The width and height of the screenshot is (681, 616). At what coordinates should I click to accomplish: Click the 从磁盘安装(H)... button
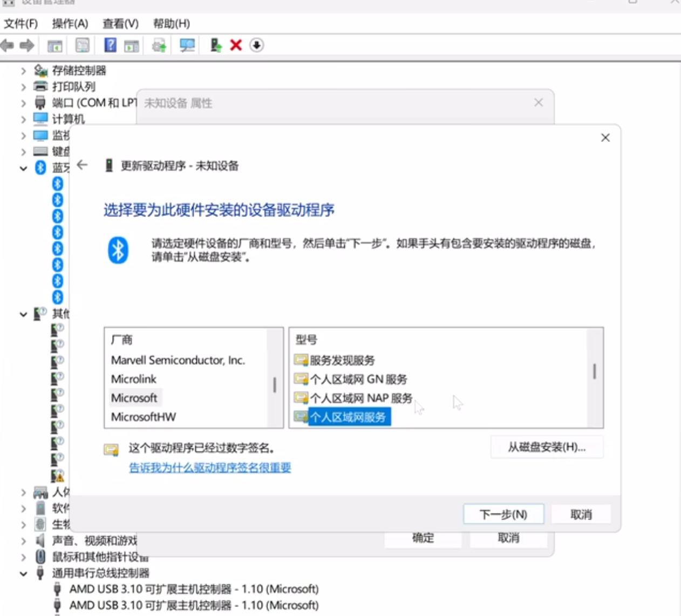tap(547, 447)
